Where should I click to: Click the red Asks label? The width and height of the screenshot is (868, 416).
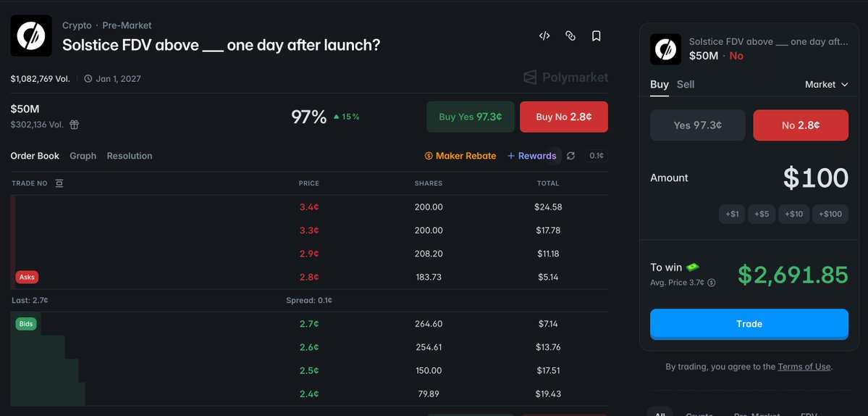click(x=27, y=277)
